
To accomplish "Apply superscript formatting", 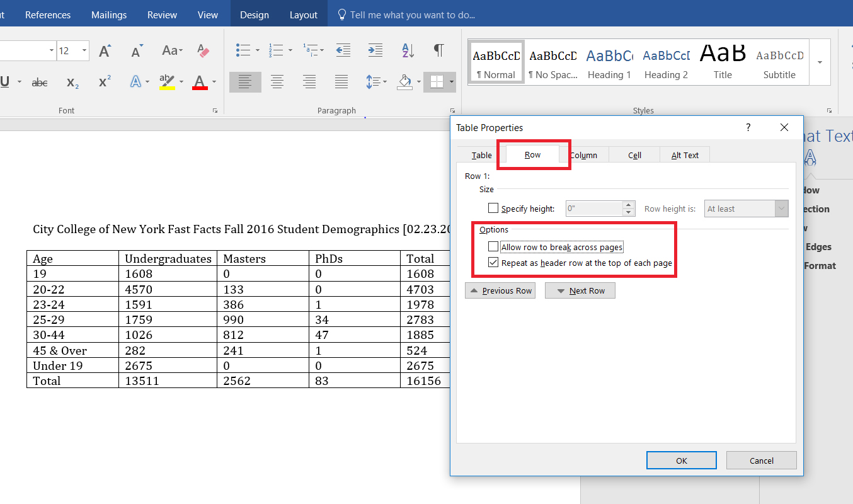I will click(x=105, y=82).
